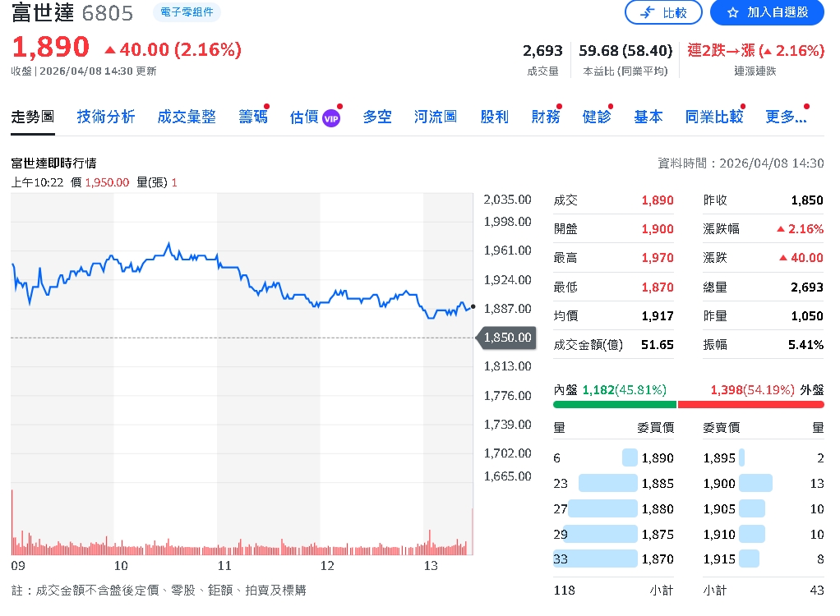This screenshot has height=616, width=840.
Task: Switch to the 健診 tab
Action: point(596,117)
